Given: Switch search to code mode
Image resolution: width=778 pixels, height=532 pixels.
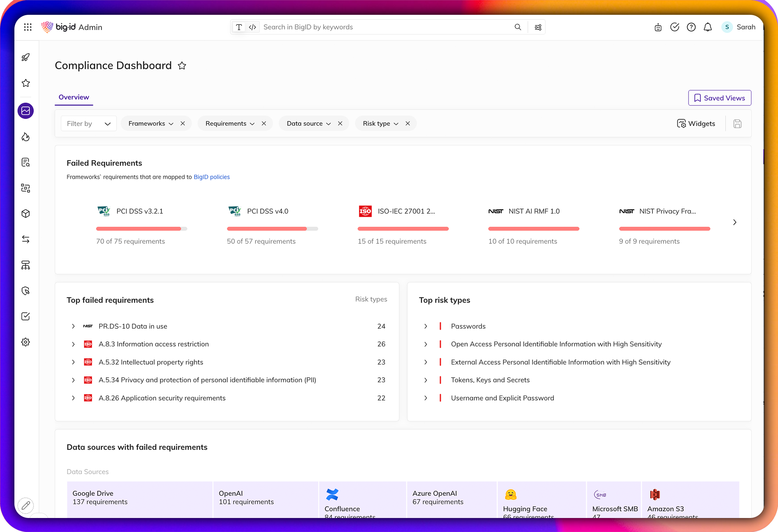Looking at the screenshot, I should point(252,27).
